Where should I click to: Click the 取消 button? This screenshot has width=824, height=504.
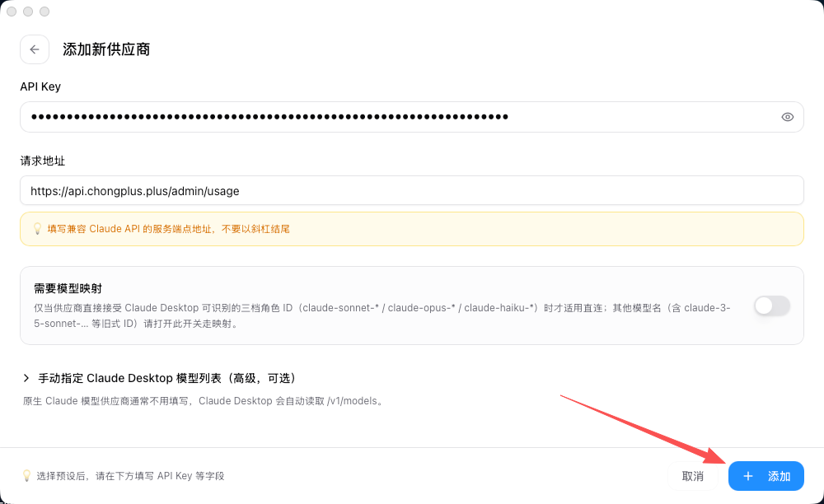point(693,476)
